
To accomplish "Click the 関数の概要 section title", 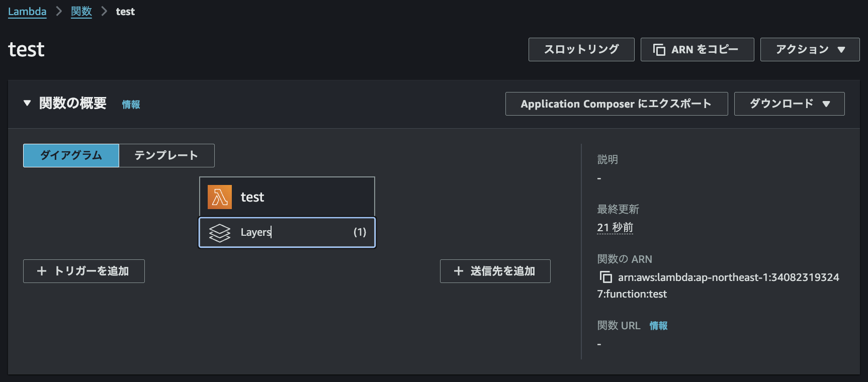I will pos(73,104).
